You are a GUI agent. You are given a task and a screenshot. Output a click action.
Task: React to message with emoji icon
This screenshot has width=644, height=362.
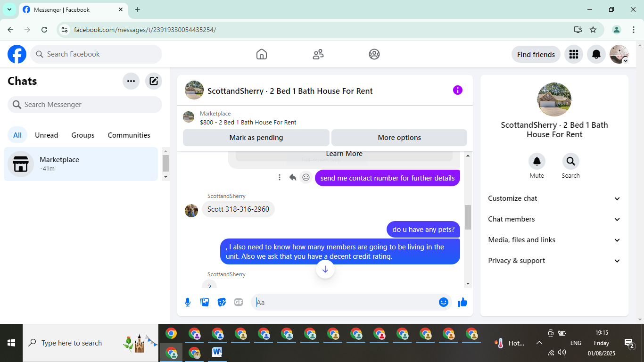tap(306, 177)
